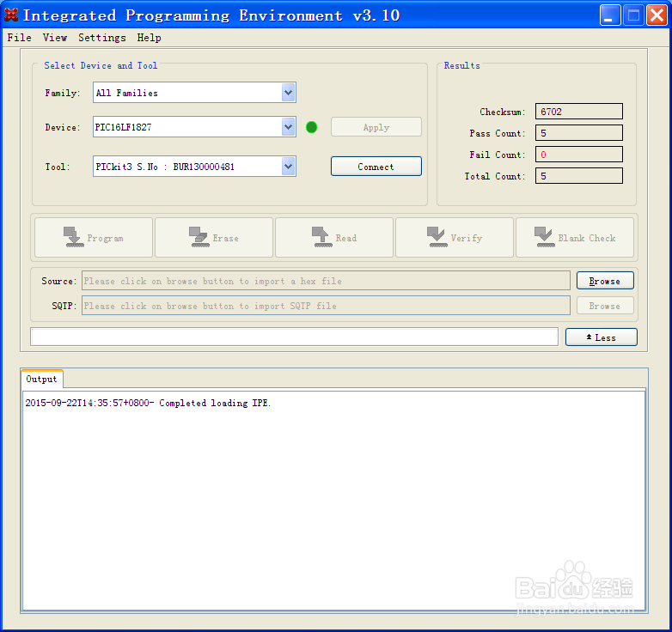Minimize the IPE window
The height and width of the screenshot is (632, 672).
(609, 15)
